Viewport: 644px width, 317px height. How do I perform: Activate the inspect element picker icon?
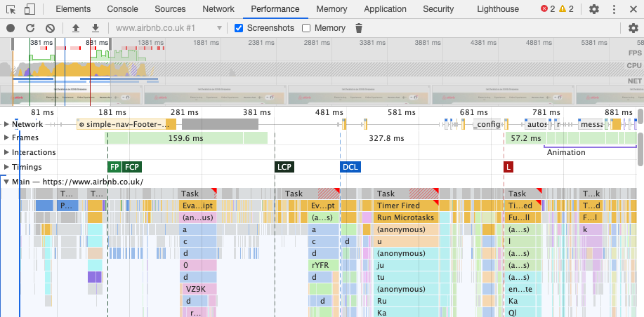coord(11,9)
